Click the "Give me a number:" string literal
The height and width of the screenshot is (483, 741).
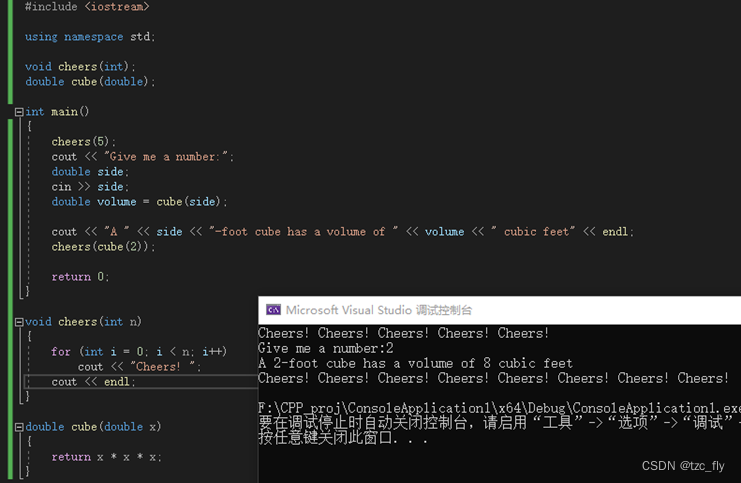point(167,156)
